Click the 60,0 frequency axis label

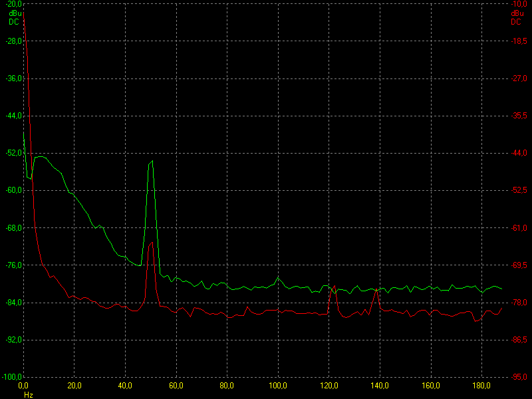pos(176,386)
